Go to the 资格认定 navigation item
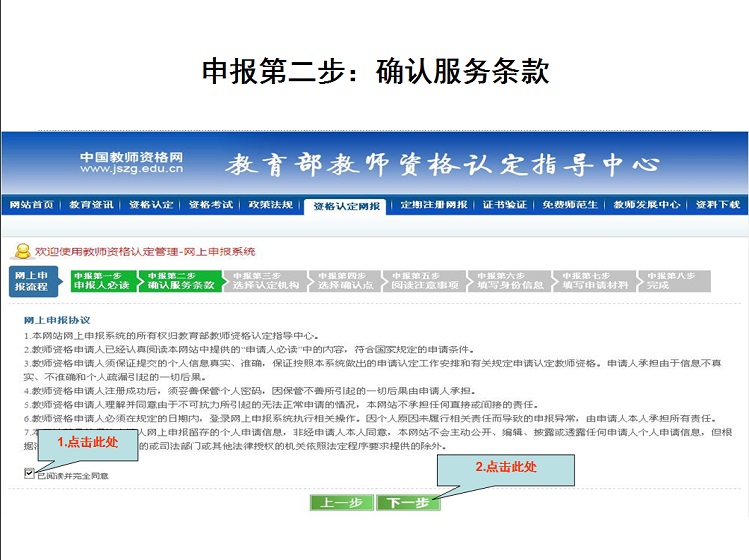This screenshot has width=749, height=560. coord(151,205)
